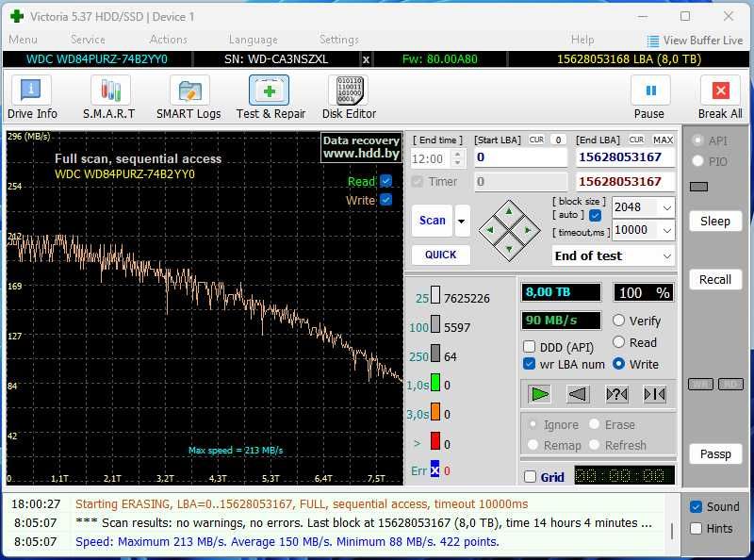Click the QUICK scan button

pos(440,255)
